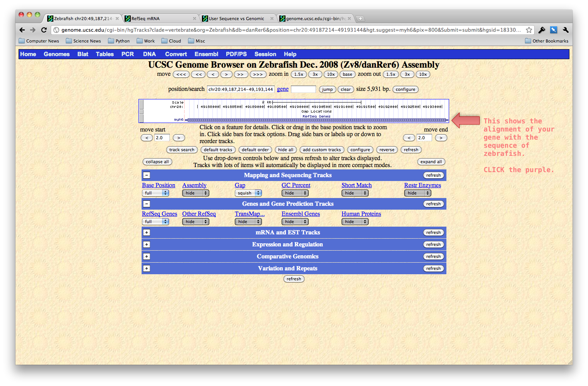Open the Computer News bookmarks folder
Image resolution: width=588 pixels, height=386 pixels.
click(x=39, y=41)
